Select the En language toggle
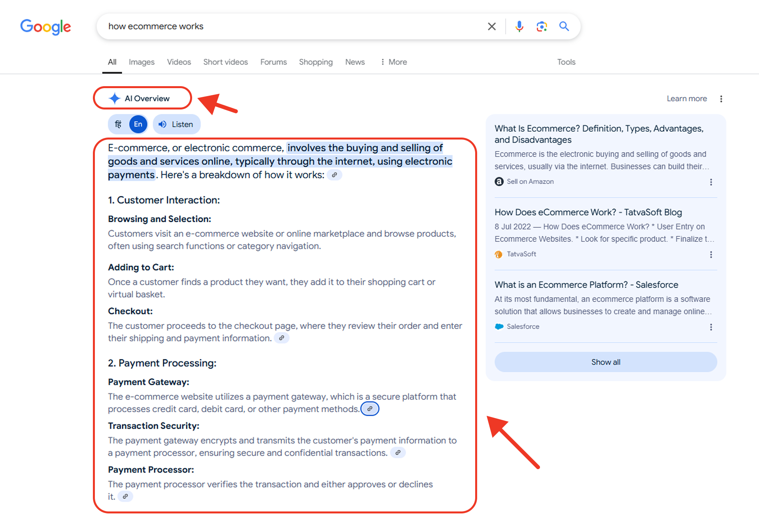This screenshot has height=532, width=759. point(138,125)
